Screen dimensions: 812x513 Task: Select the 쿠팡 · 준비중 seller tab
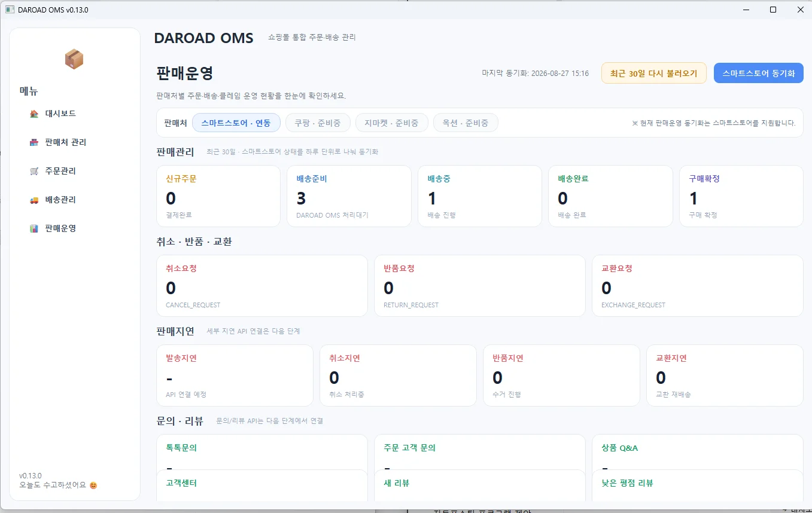pos(317,123)
